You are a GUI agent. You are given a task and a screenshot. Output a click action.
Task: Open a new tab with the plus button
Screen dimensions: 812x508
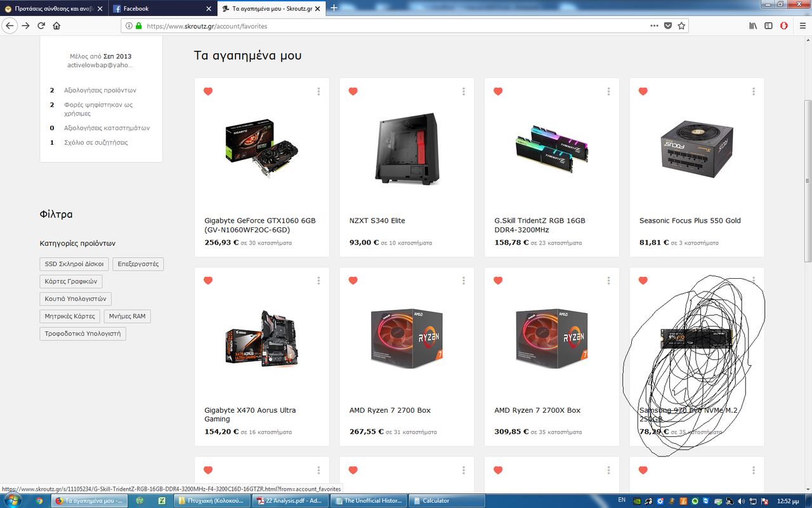(334, 8)
